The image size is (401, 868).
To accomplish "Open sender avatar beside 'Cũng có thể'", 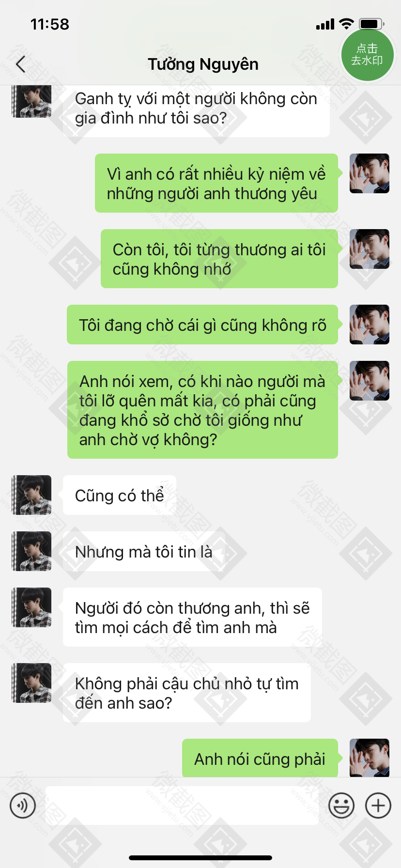I will tap(31, 495).
